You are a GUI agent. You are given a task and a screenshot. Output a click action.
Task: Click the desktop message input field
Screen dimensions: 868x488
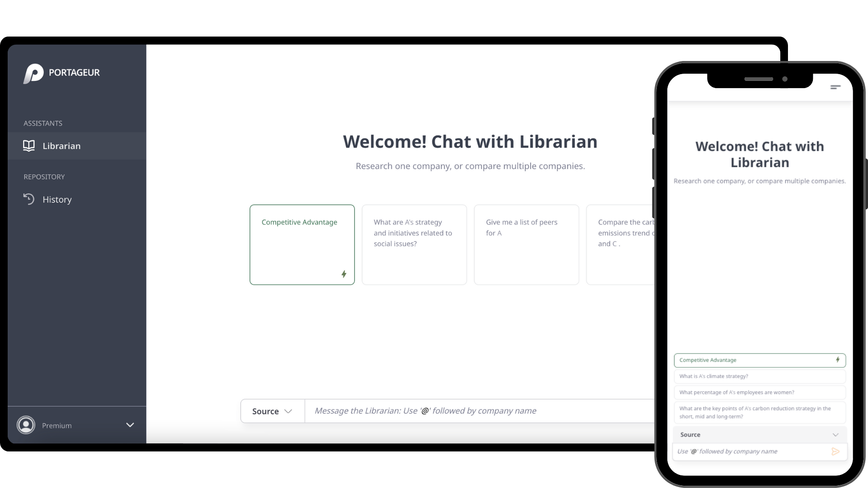pos(425,411)
